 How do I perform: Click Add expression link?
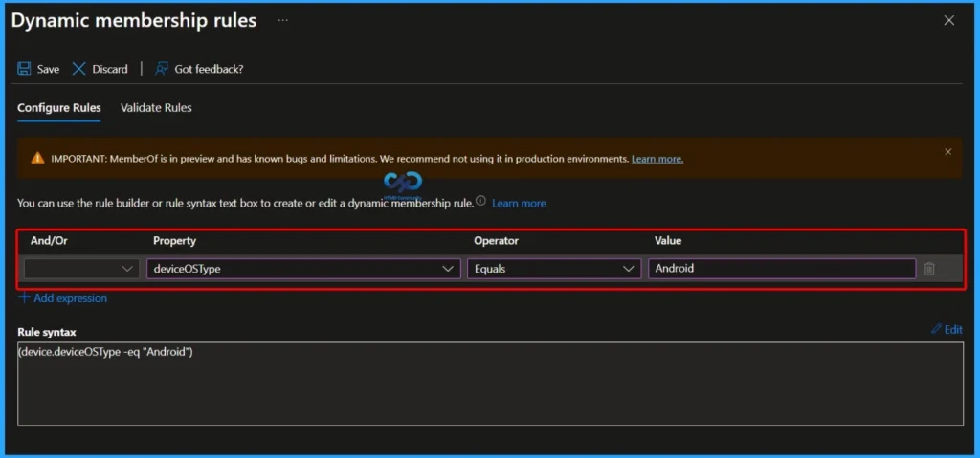click(70, 298)
